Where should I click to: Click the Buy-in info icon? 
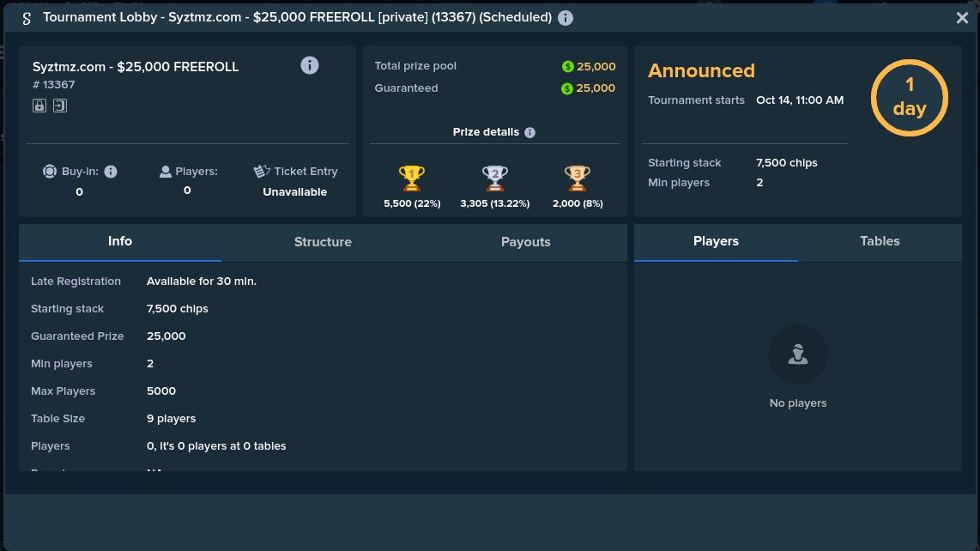click(x=111, y=172)
